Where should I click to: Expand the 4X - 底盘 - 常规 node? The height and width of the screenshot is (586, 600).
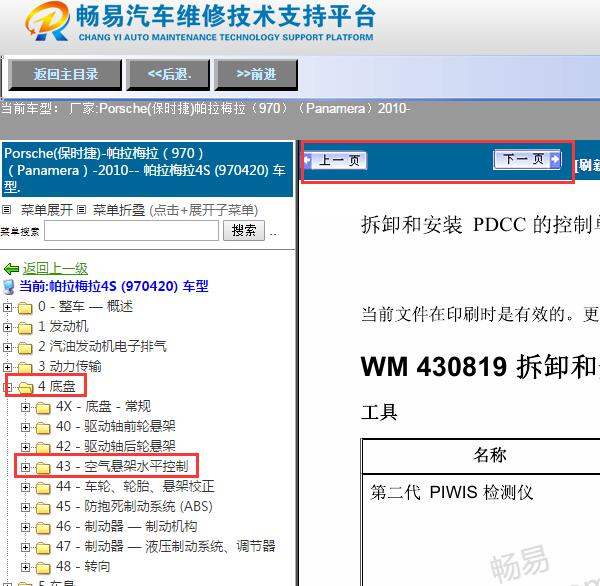25,407
